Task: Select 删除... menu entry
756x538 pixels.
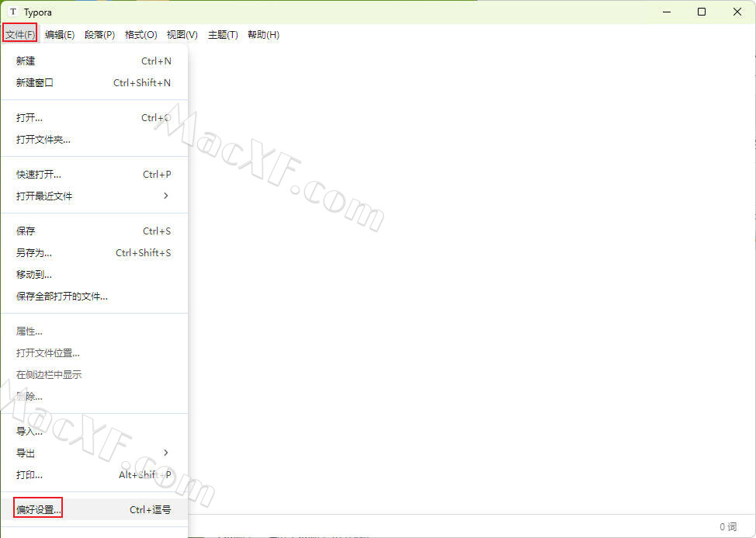Action: click(94, 397)
